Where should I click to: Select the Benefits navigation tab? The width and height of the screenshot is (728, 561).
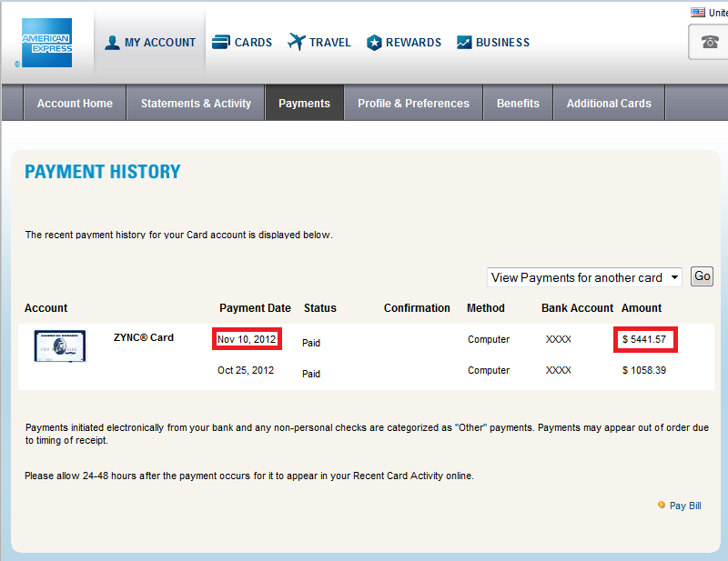(518, 103)
